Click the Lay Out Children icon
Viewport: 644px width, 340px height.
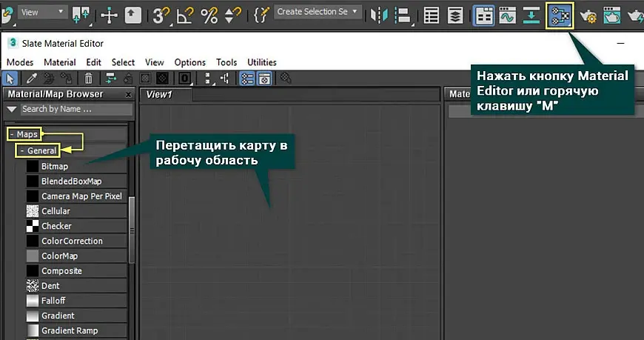click(225, 78)
